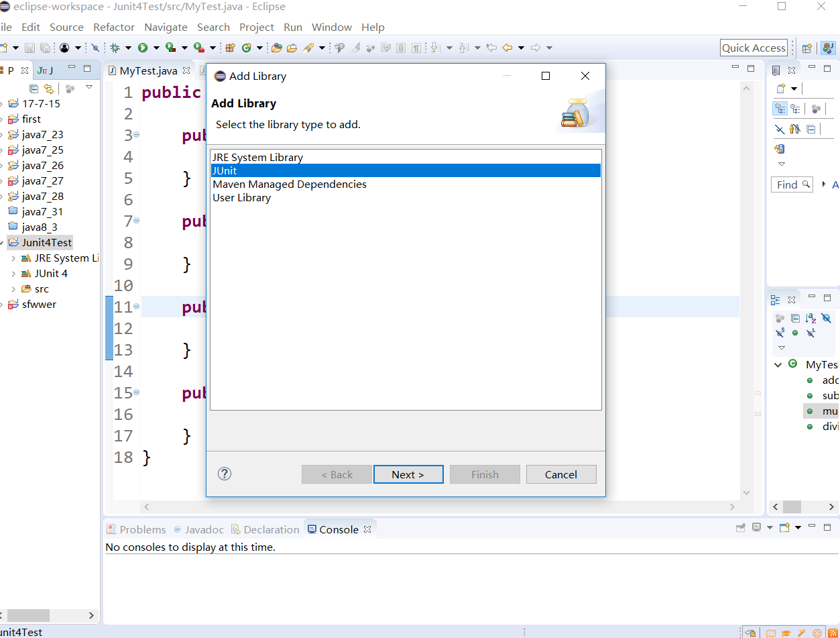Click the Debug bug icon in toolbar

click(115, 48)
